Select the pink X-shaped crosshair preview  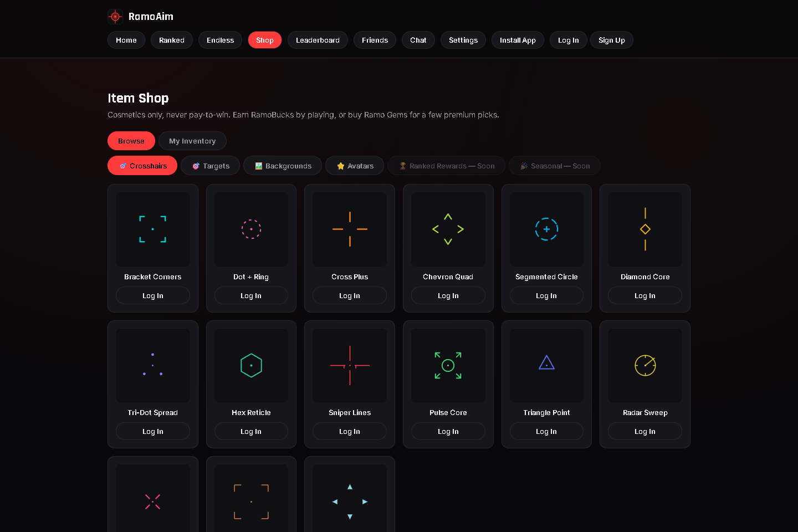153,498
